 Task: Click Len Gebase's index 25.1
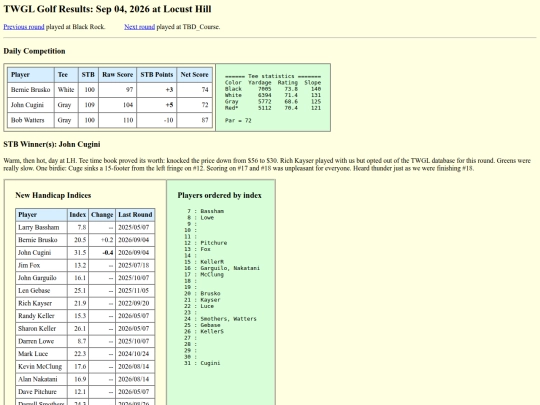click(80, 291)
